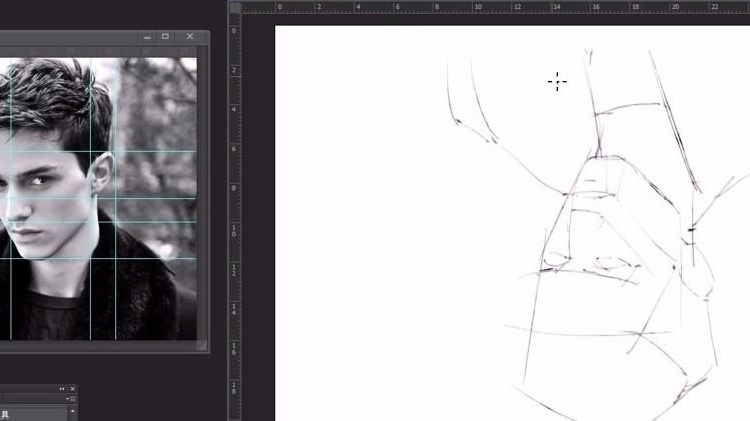750x421 pixels.
Task: Click the 10 mark on horizontal ruler
Action: pyautogui.click(x=478, y=7)
